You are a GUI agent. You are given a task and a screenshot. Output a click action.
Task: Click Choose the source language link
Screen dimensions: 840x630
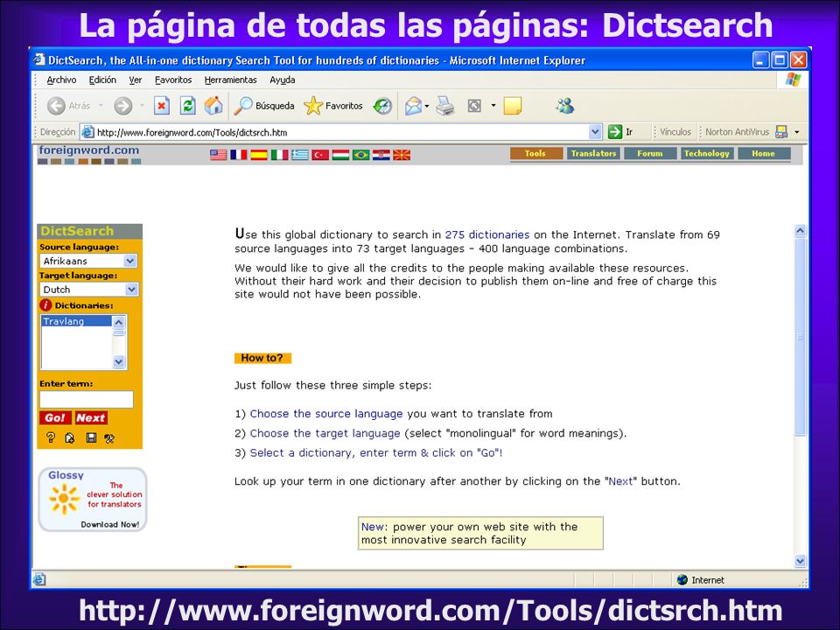click(326, 414)
